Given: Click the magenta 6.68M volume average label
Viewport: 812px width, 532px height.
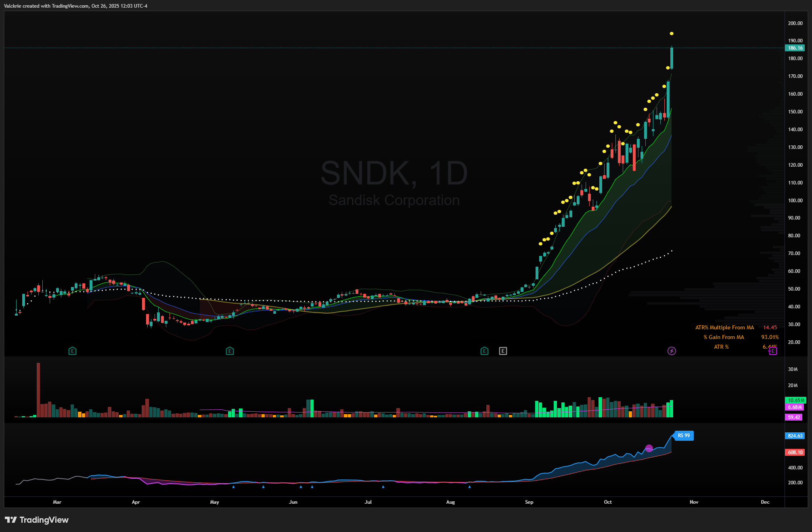Looking at the screenshot, I should [x=795, y=407].
